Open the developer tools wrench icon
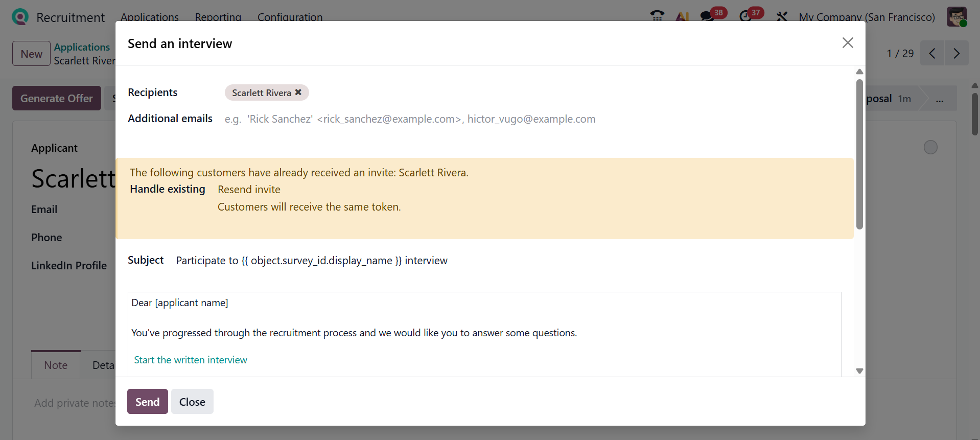Screen dimensions: 980x440 pos(782,16)
